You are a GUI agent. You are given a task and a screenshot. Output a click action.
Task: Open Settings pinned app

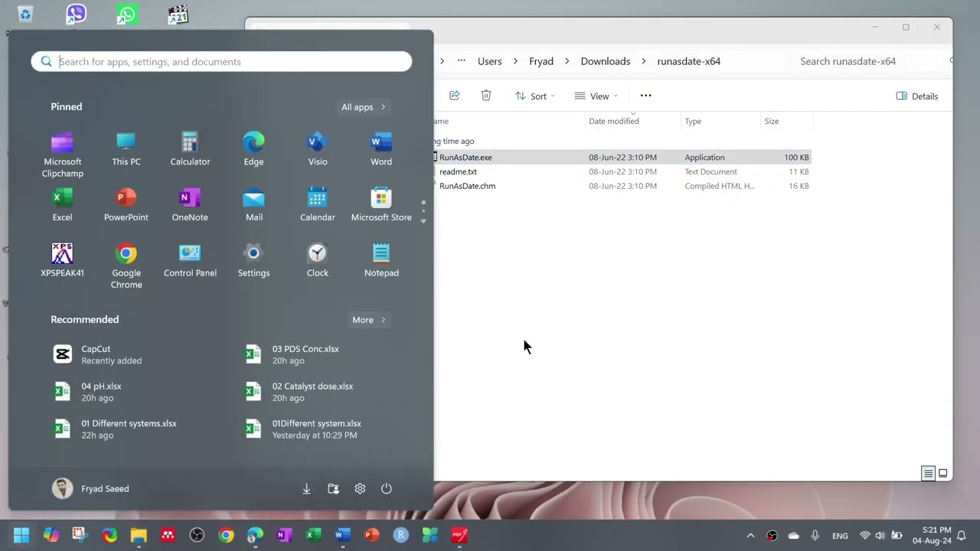(253, 260)
